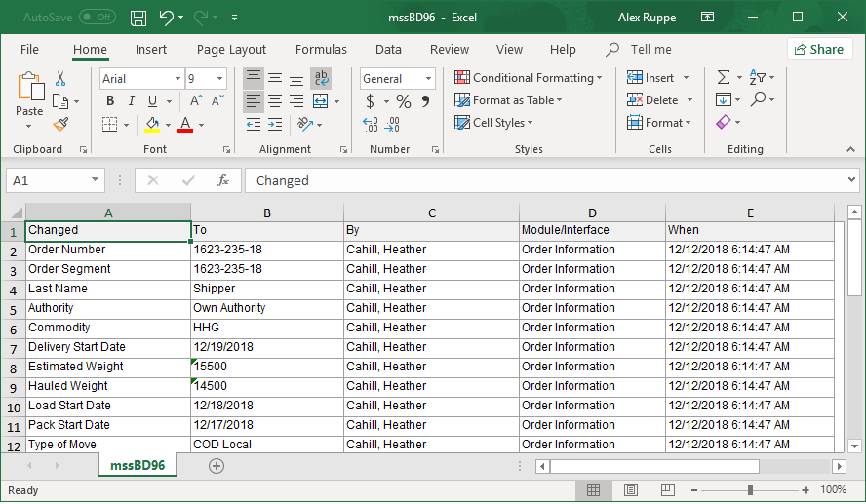
Task: Expand the Conditional Formatting menu
Action: [528, 78]
